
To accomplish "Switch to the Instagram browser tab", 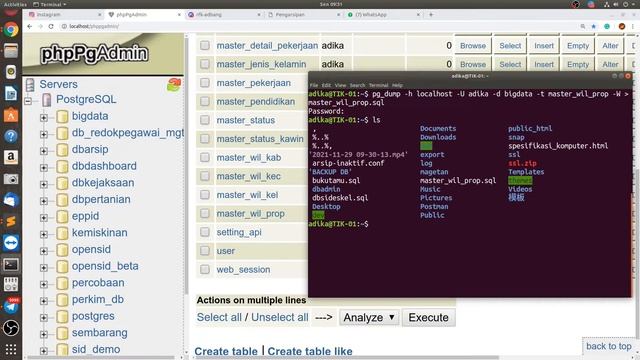I will pyautogui.click(x=64, y=14).
